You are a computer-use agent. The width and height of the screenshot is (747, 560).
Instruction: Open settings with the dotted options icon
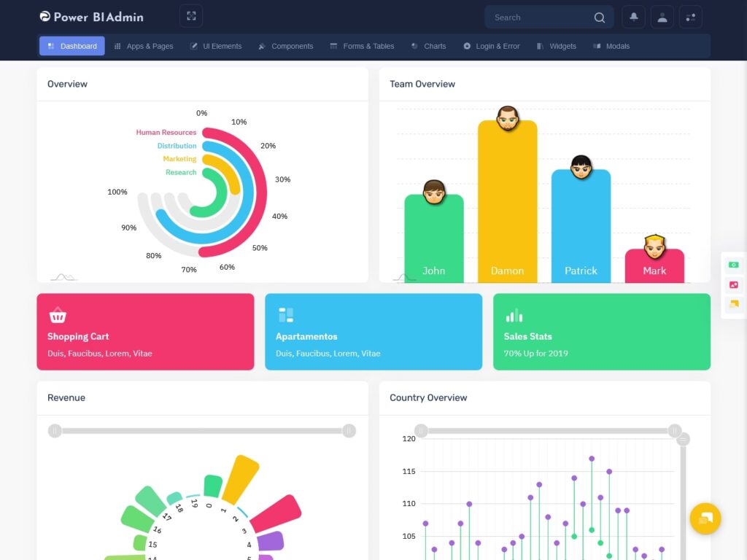[x=690, y=17]
